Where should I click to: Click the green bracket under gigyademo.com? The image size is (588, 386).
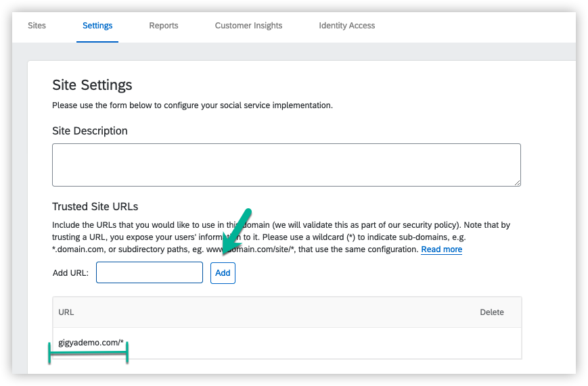point(88,353)
